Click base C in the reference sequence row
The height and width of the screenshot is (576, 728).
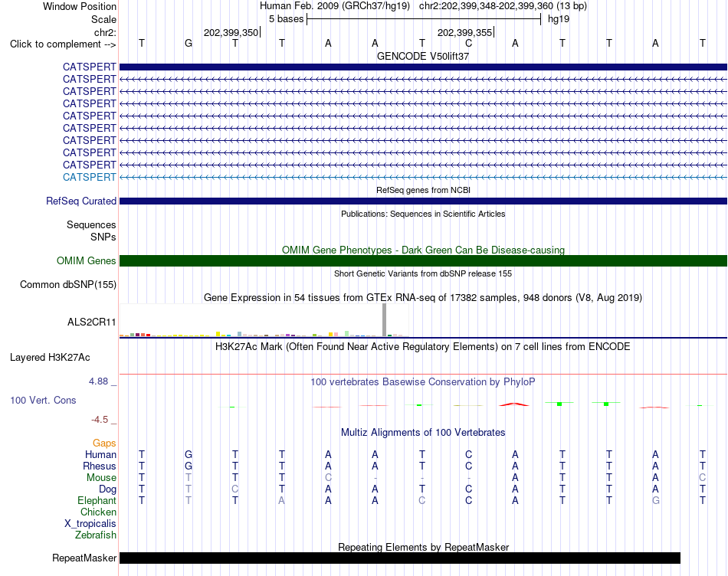(468, 43)
